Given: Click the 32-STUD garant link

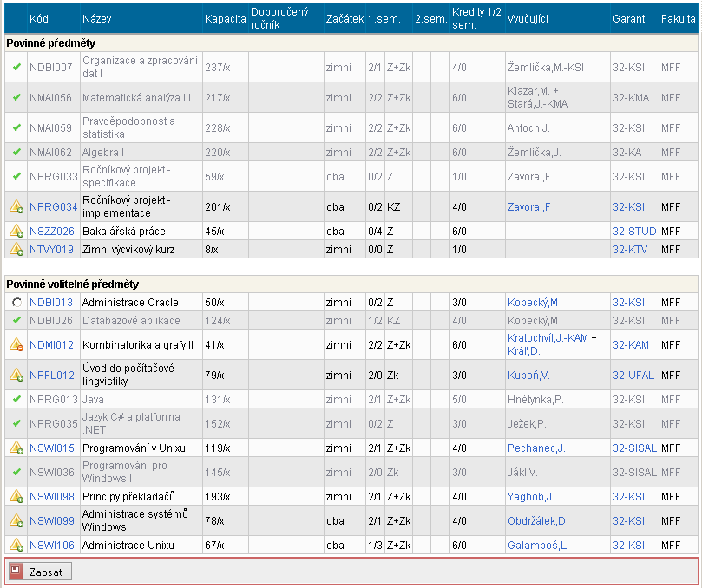Looking at the screenshot, I should click(634, 232).
